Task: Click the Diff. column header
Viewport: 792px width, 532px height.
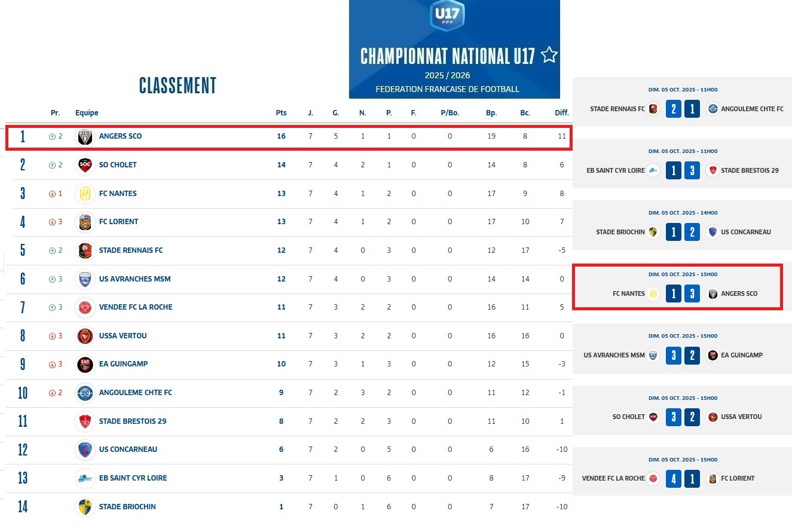Action: (x=561, y=113)
